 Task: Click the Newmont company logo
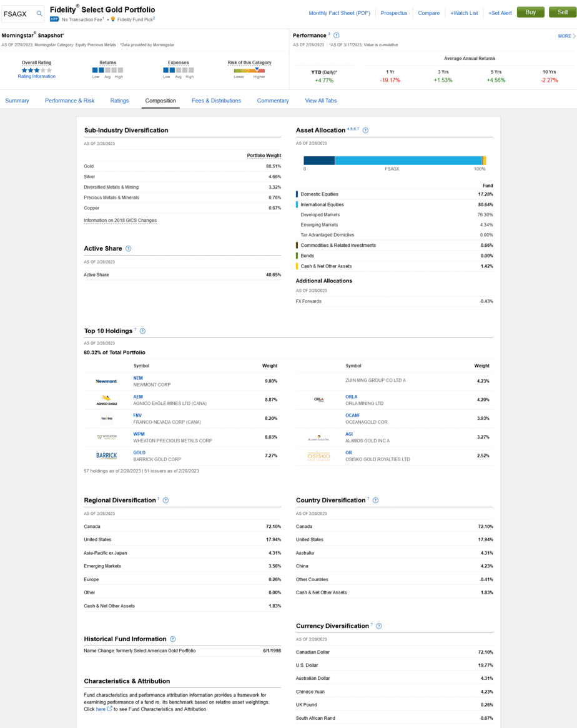(x=107, y=381)
